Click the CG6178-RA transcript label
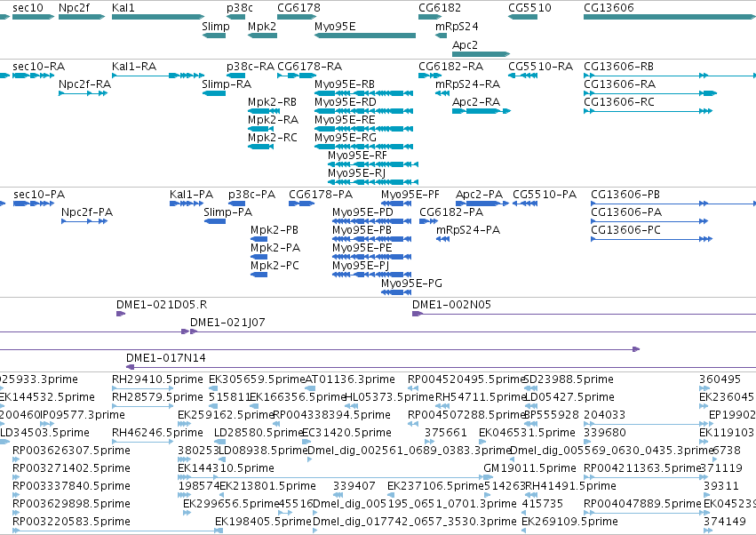Screen dimensions: 756x535 click(x=309, y=67)
